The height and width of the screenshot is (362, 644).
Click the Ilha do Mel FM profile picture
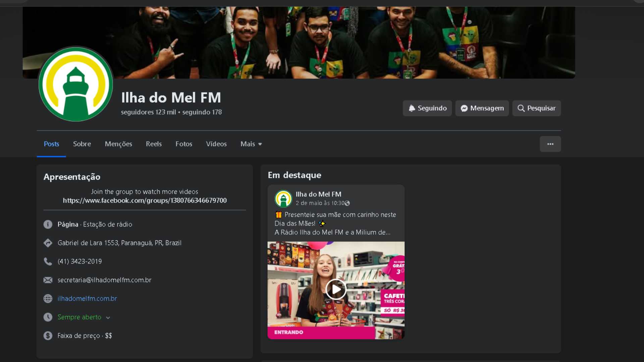click(x=76, y=84)
